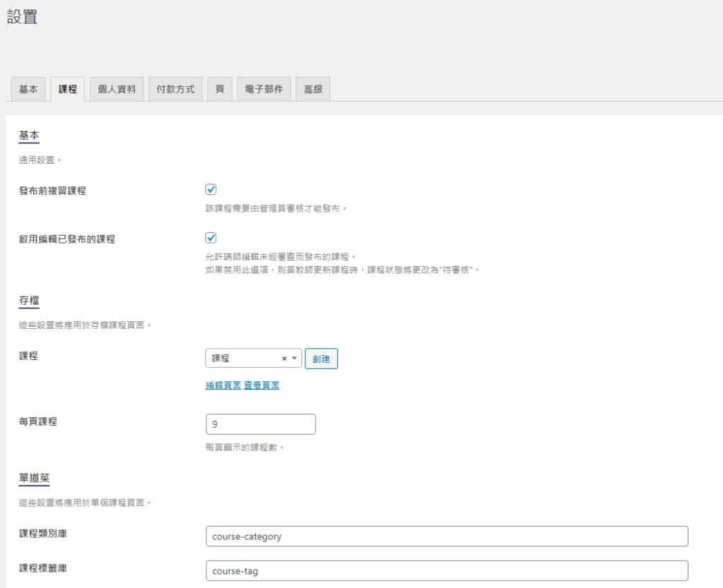Screen dimensions: 723x588
Task: Click the 存檔 section heading
Action: point(29,301)
